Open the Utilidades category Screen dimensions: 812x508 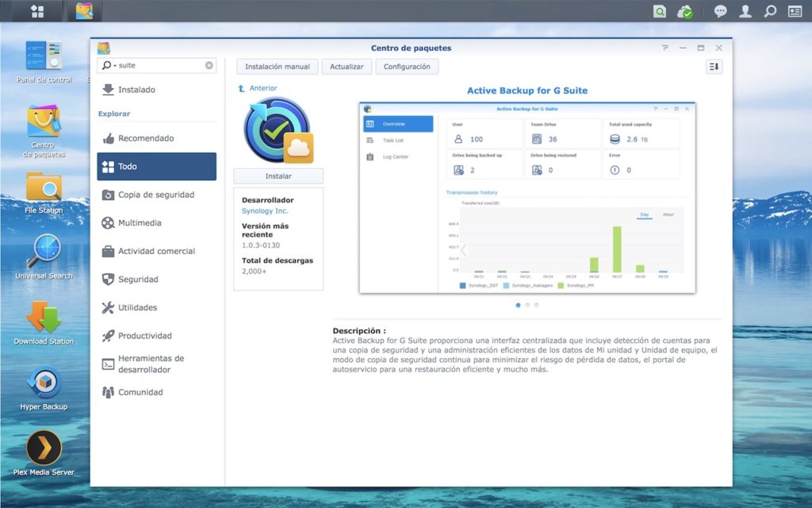tap(156, 308)
